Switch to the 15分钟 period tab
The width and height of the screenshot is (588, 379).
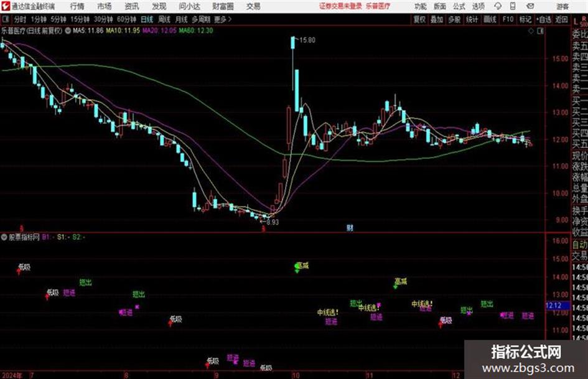tap(80, 19)
